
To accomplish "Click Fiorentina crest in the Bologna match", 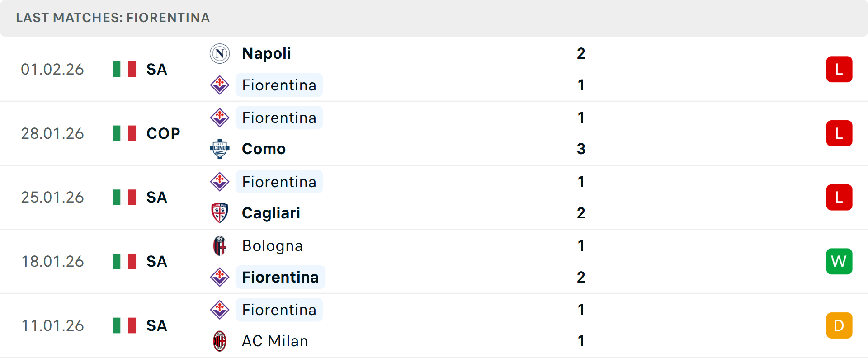I will tap(220, 277).
